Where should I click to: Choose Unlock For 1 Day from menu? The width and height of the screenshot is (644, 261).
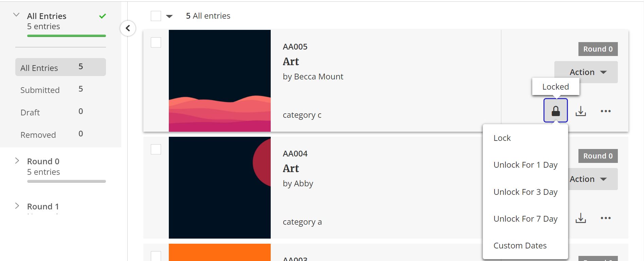click(525, 165)
